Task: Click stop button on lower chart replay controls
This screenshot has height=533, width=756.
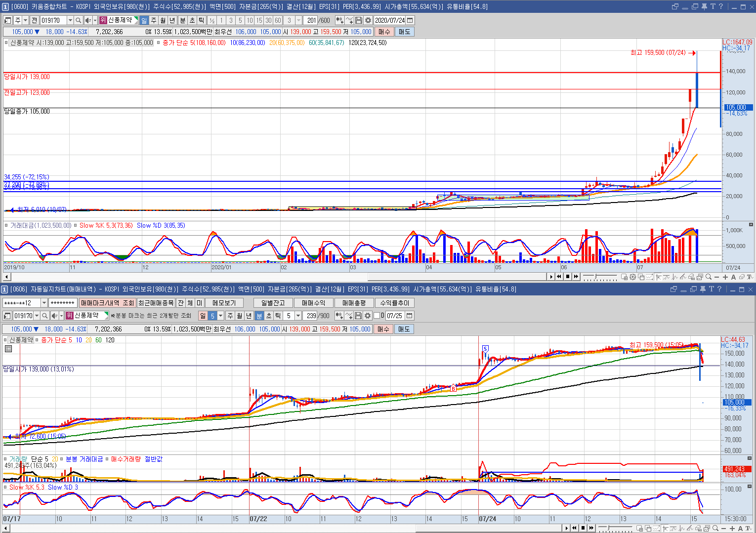Action: (583, 528)
